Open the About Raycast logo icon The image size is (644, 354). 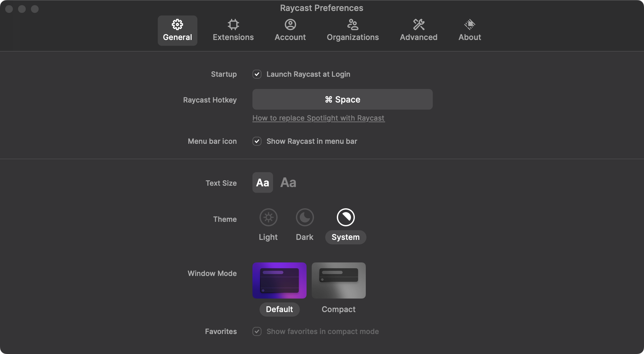(469, 25)
